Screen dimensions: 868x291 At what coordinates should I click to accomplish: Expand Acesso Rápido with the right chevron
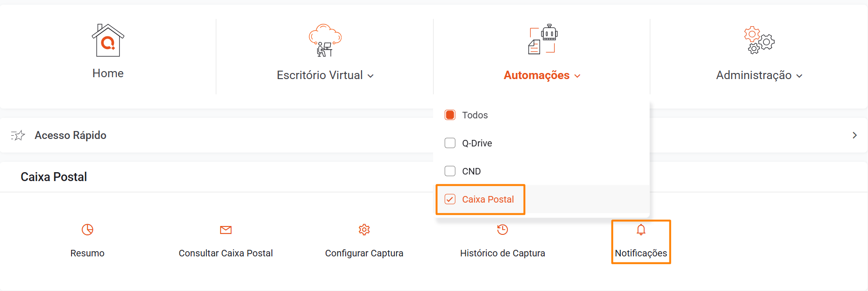pyautogui.click(x=854, y=135)
